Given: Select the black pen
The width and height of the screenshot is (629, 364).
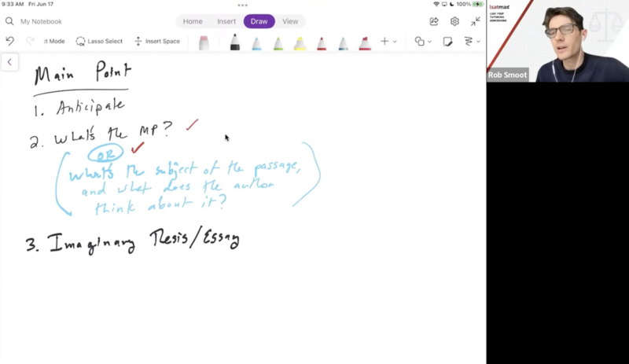Looking at the screenshot, I should pos(234,43).
